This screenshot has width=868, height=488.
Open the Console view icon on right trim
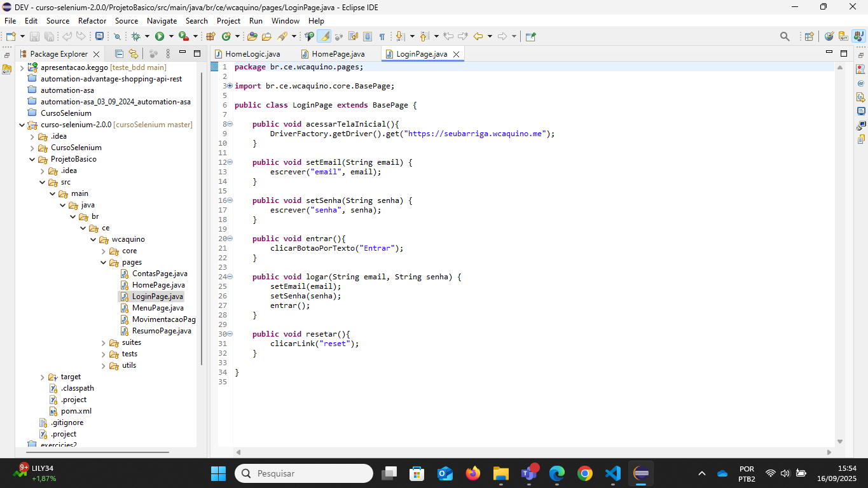(x=861, y=111)
